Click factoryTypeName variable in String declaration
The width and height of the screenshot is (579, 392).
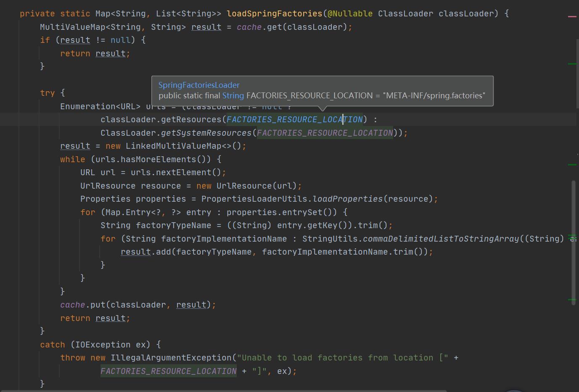tap(174, 226)
